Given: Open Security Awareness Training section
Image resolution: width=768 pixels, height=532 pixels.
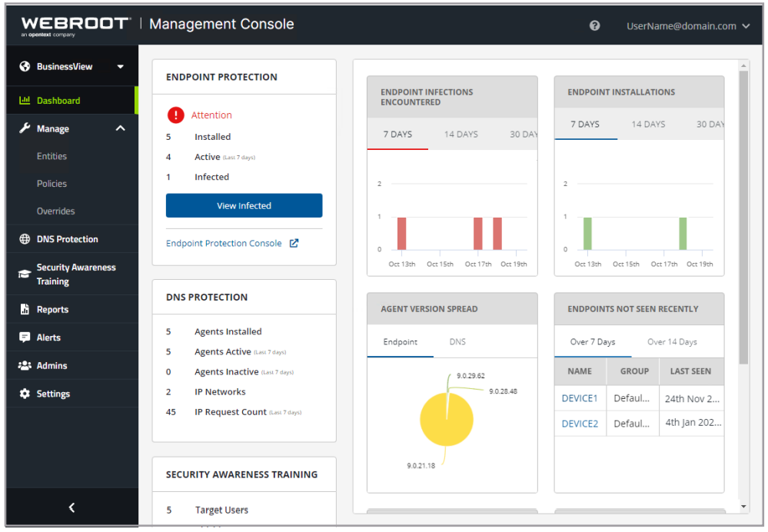Looking at the screenshot, I should [x=22, y=273].
